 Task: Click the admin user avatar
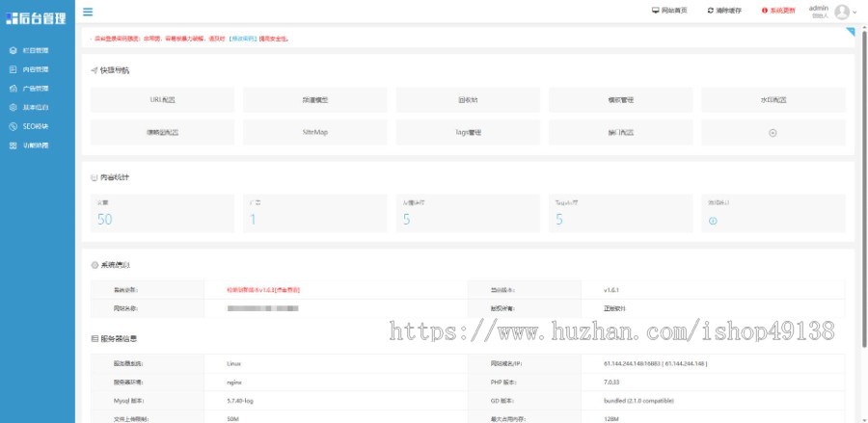(x=842, y=12)
